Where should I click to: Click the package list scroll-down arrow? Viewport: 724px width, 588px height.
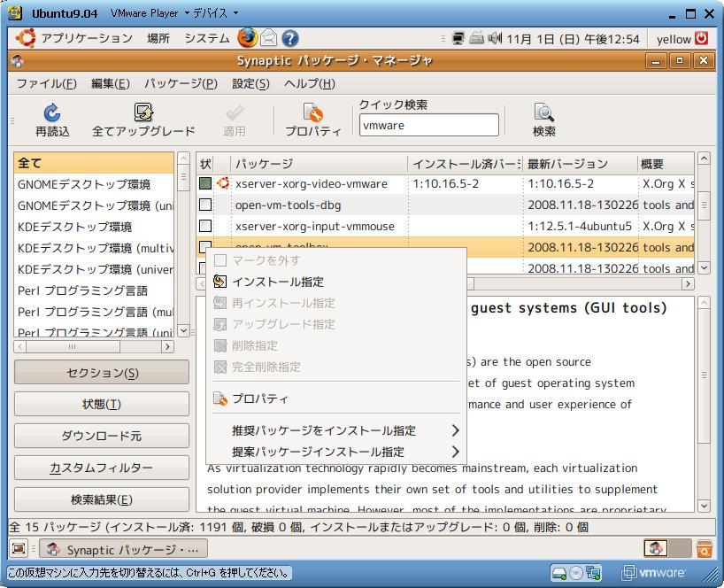coord(704,267)
